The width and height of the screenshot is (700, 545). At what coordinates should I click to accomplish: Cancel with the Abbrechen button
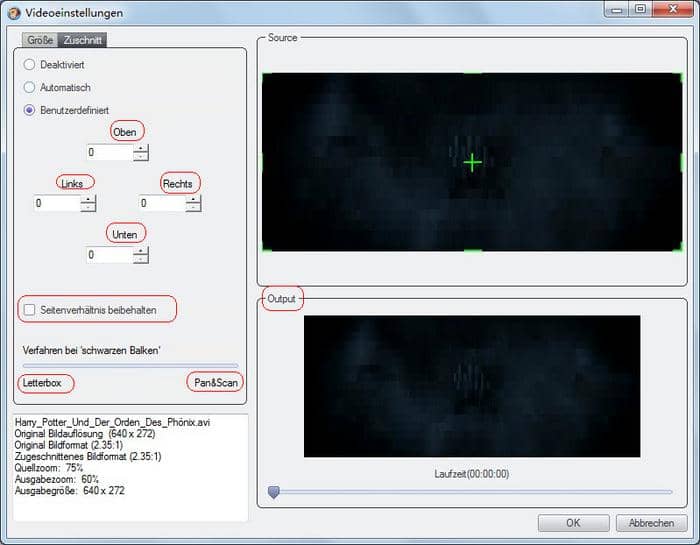651,523
